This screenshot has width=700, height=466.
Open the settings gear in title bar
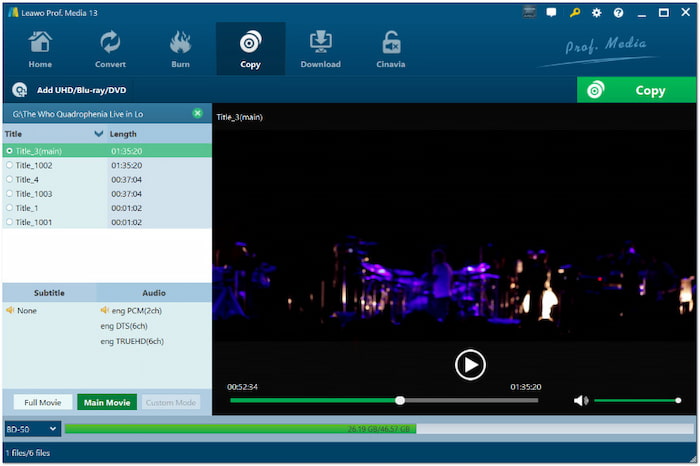click(x=597, y=13)
